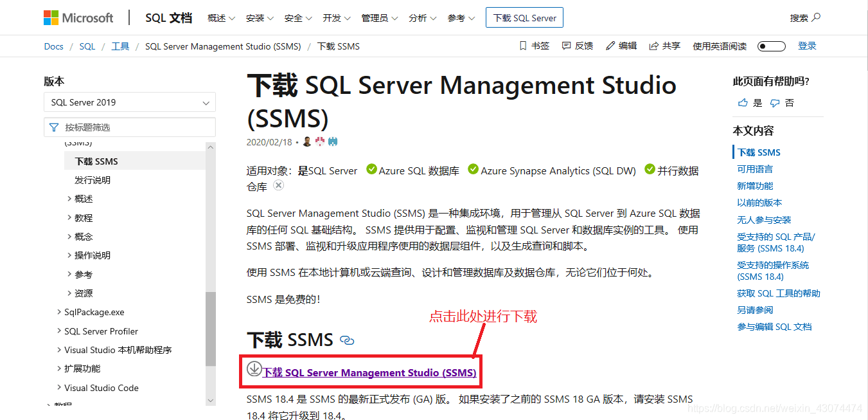This screenshot has width=868, height=420.
Task: Open the 安装 top menu
Action: pos(260,18)
